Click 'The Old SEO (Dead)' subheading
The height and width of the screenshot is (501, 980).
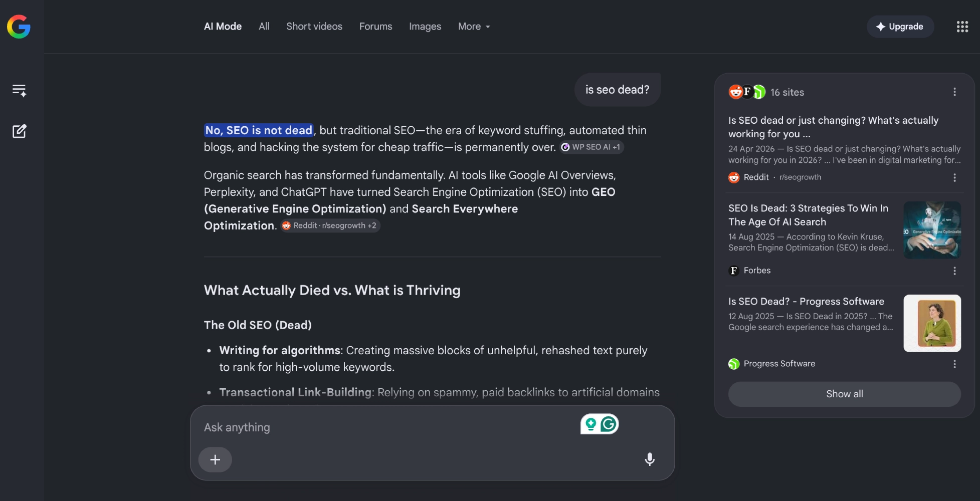(258, 325)
